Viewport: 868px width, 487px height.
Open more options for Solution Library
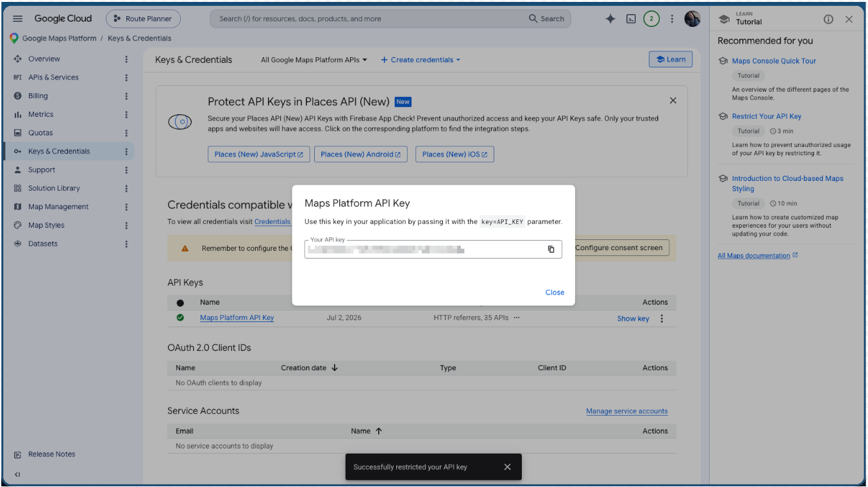[x=126, y=189]
